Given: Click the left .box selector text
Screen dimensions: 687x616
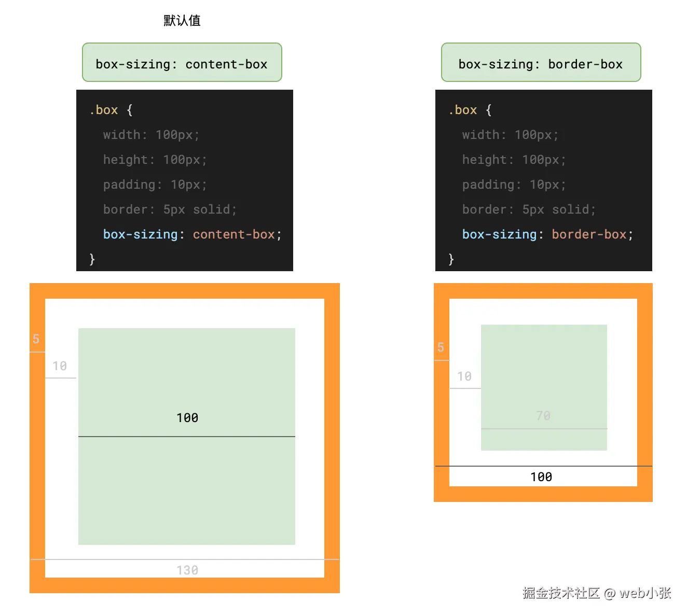Looking at the screenshot, I should coord(104,110).
